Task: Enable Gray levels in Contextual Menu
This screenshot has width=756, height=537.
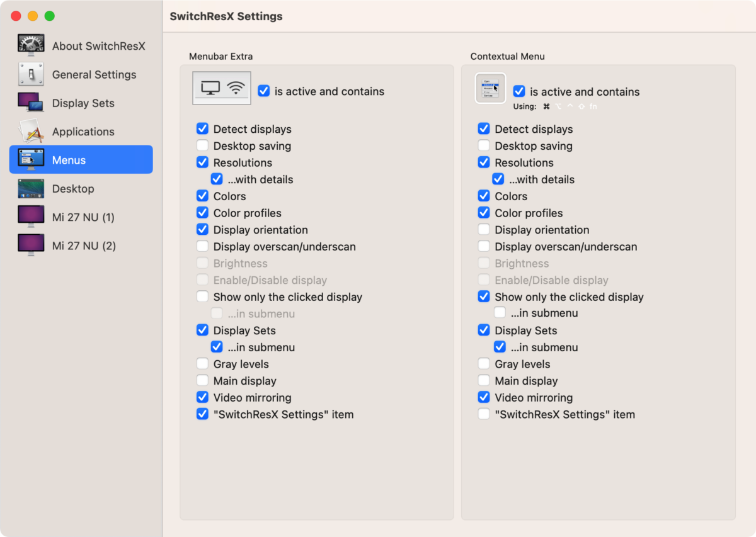Action: pos(484,364)
